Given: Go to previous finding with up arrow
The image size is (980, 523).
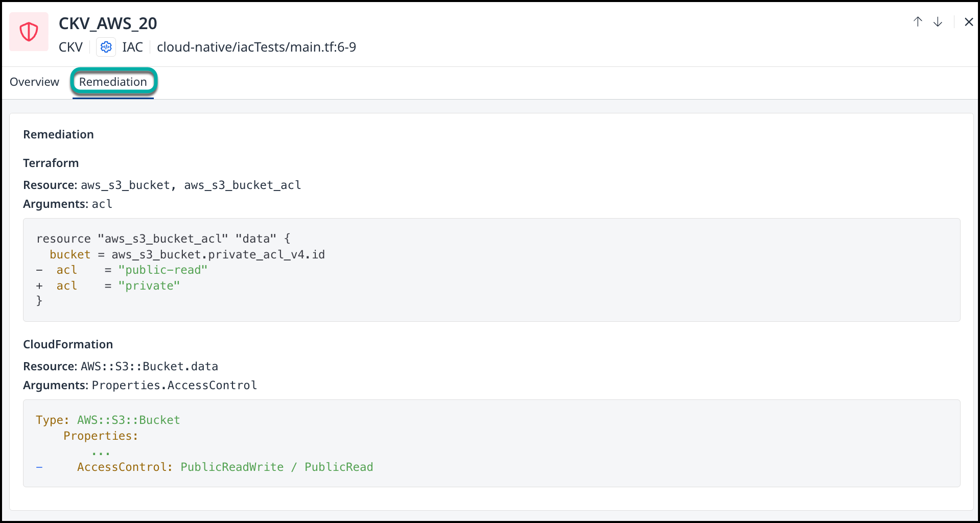Looking at the screenshot, I should [x=918, y=22].
